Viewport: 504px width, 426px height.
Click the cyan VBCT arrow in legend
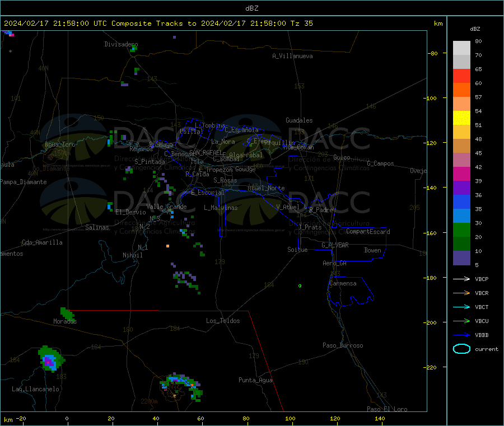pos(461,307)
